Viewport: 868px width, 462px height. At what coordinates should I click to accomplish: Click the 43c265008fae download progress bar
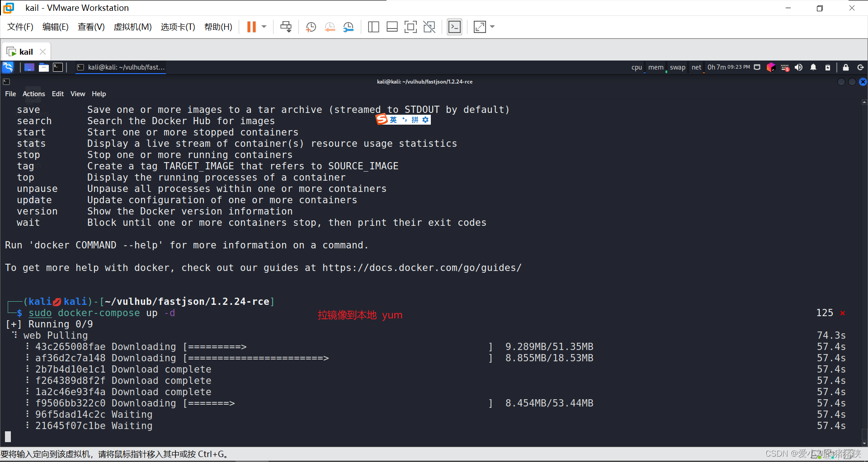tap(338, 347)
